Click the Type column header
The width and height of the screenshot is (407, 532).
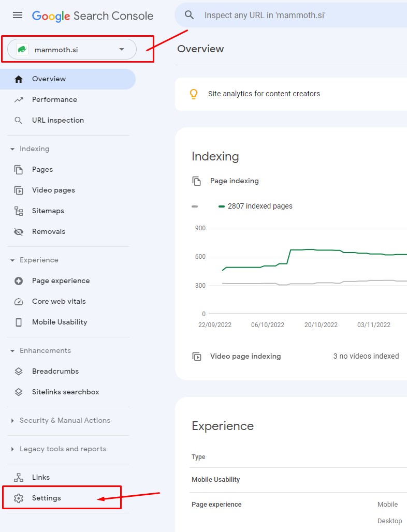tap(198, 457)
